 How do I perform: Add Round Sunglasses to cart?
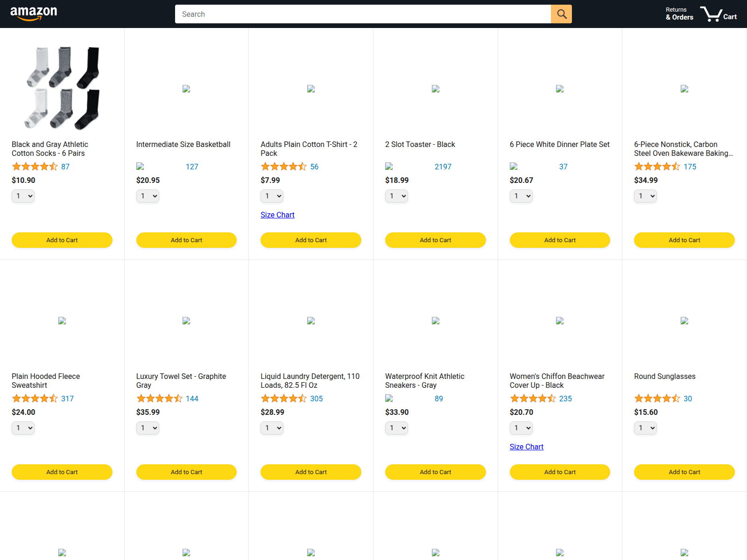coord(684,472)
